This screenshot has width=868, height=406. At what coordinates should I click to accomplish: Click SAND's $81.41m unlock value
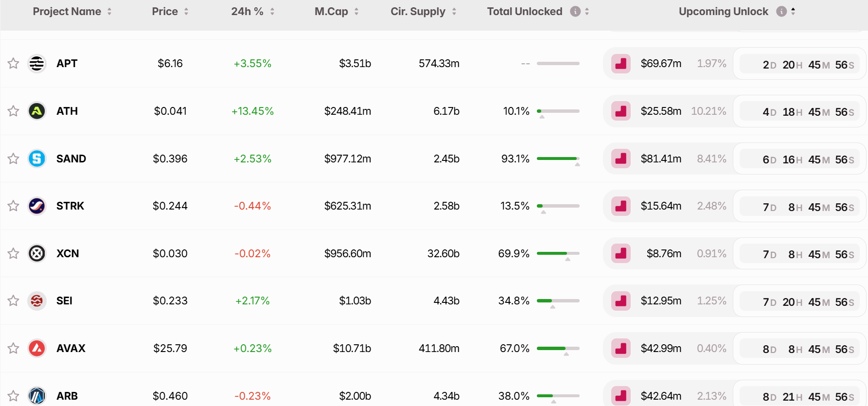click(661, 159)
